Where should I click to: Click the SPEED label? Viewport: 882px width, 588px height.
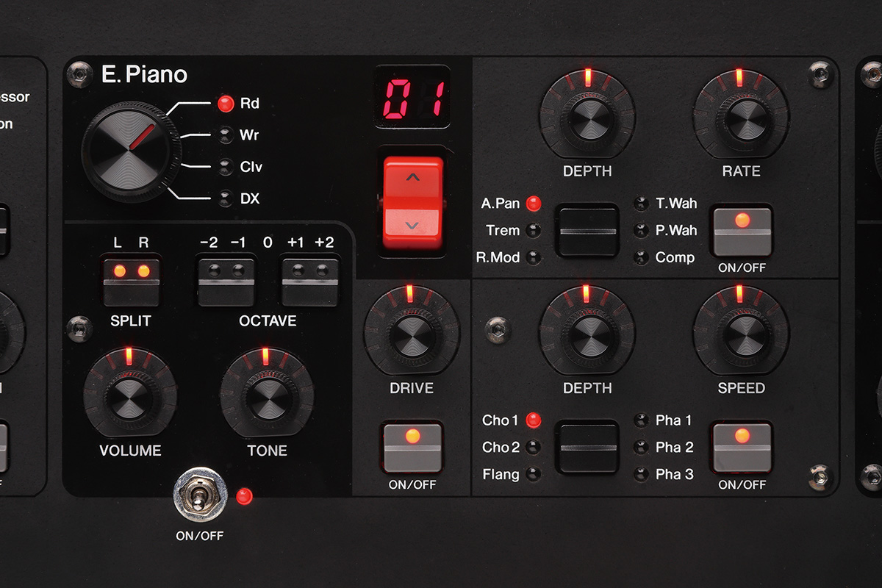[x=741, y=388]
